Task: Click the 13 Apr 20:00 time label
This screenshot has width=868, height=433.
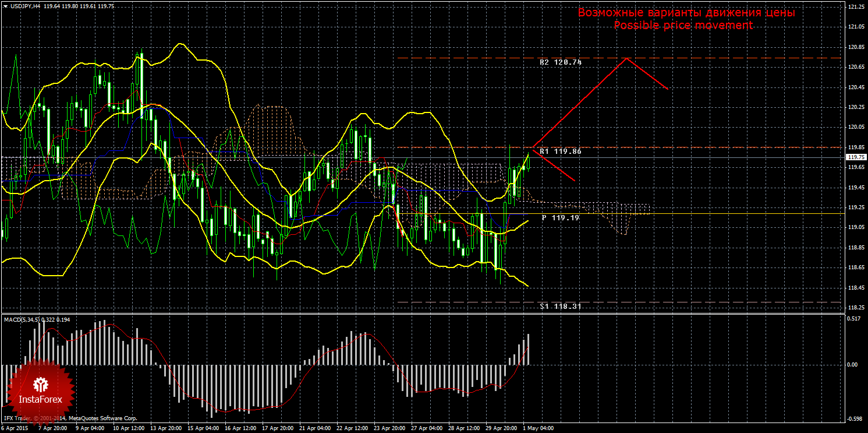Action: [165, 428]
